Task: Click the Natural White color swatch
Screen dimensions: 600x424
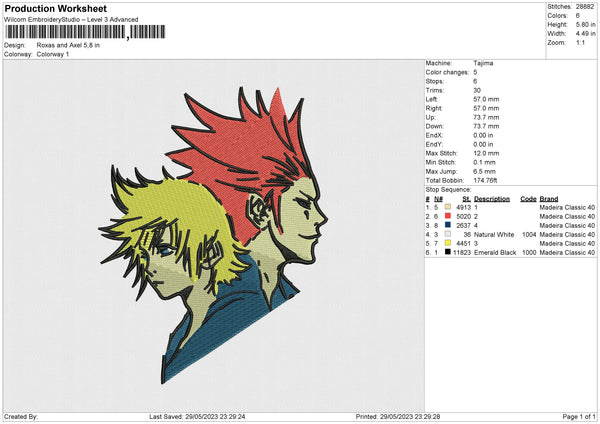Action: point(448,234)
